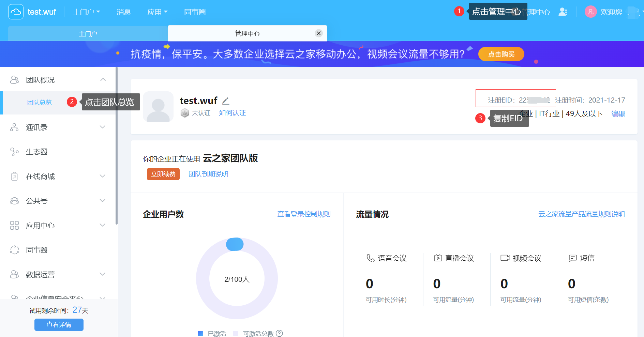Click the 团队概况 sidebar icon
Viewport: 644px width, 337px height.
[14, 80]
